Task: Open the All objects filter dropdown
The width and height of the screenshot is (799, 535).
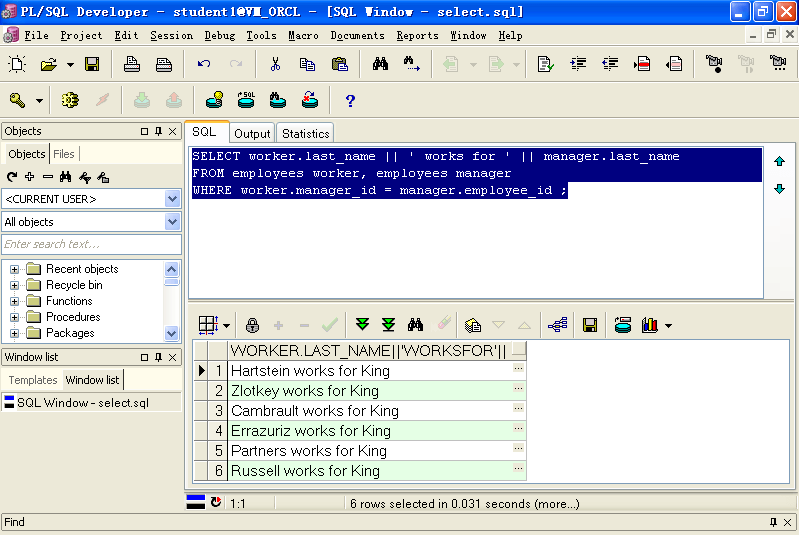Action: click(x=172, y=222)
